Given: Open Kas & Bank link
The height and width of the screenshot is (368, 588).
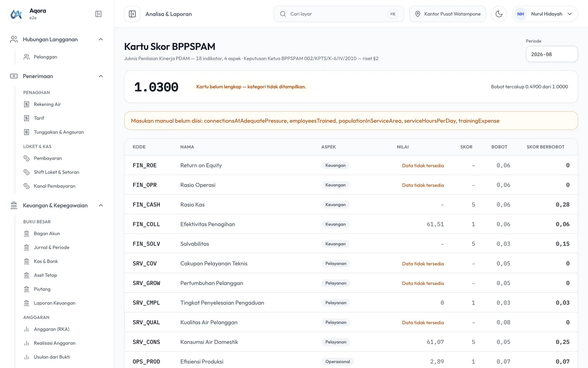Looking at the screenshot, I should [x=46, y=261].
